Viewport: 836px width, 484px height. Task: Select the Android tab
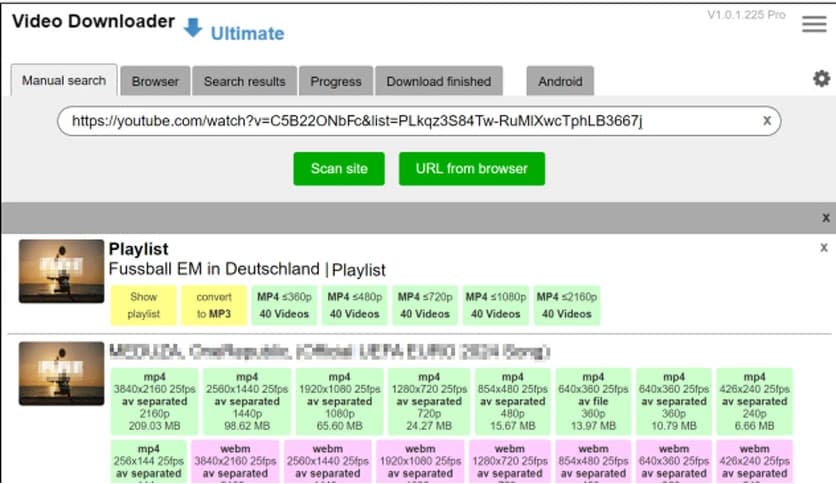click(x=560, y=81)
